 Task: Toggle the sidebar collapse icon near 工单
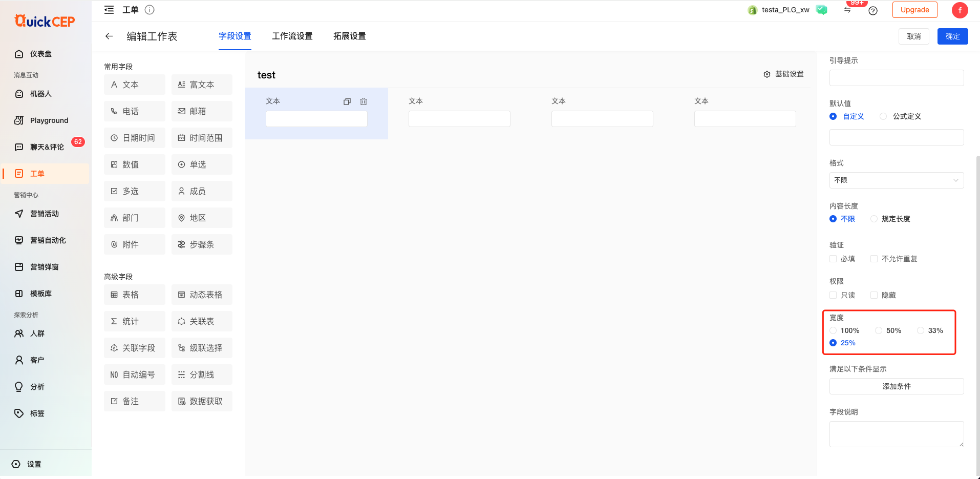(109, 10)
